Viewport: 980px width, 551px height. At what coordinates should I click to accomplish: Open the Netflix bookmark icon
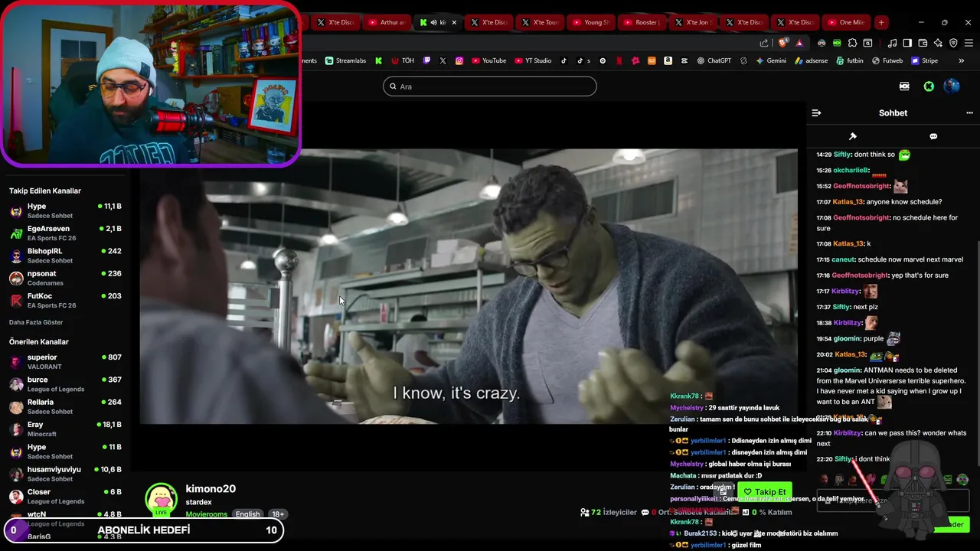click(619, 60)
